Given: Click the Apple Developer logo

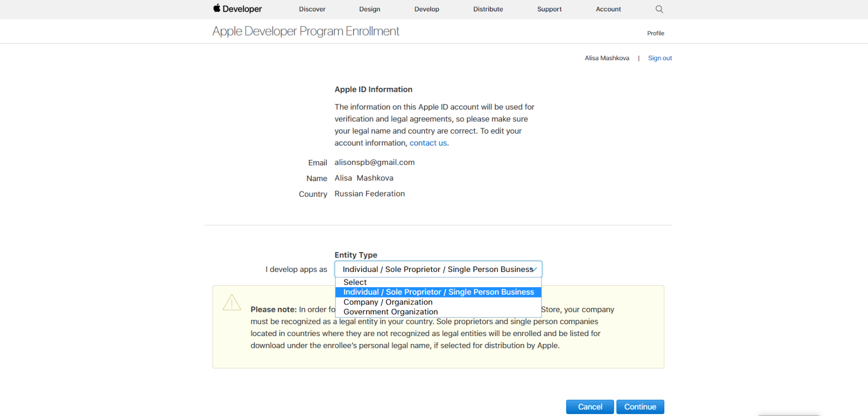Looking at the screenshot, I should [237, 9].
